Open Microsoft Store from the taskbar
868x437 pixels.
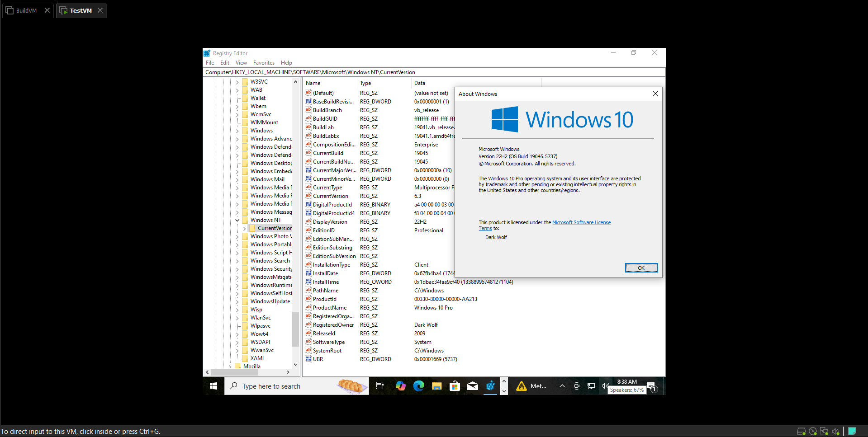(x=455, y=386)
